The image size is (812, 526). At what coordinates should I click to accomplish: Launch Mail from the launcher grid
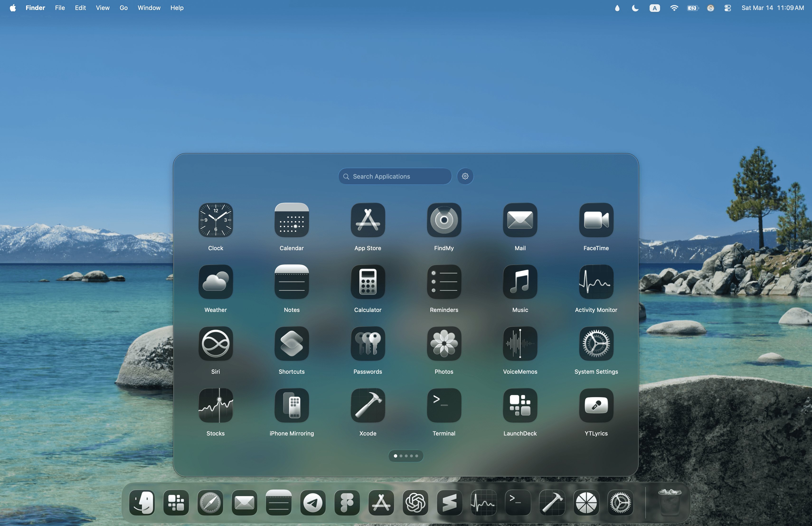(x=520, y=220)
